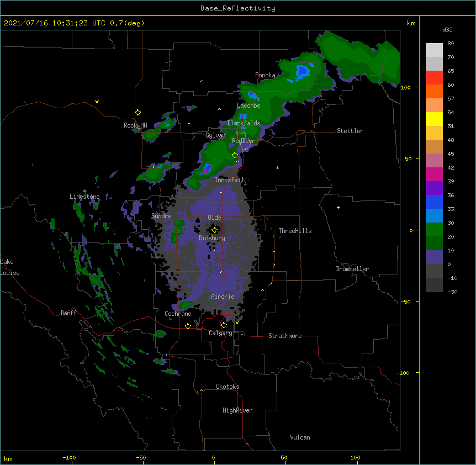The image size is (476, 465).
Task: Click the white asterisk marker above Limestone
Action: (x=85, y=191)
